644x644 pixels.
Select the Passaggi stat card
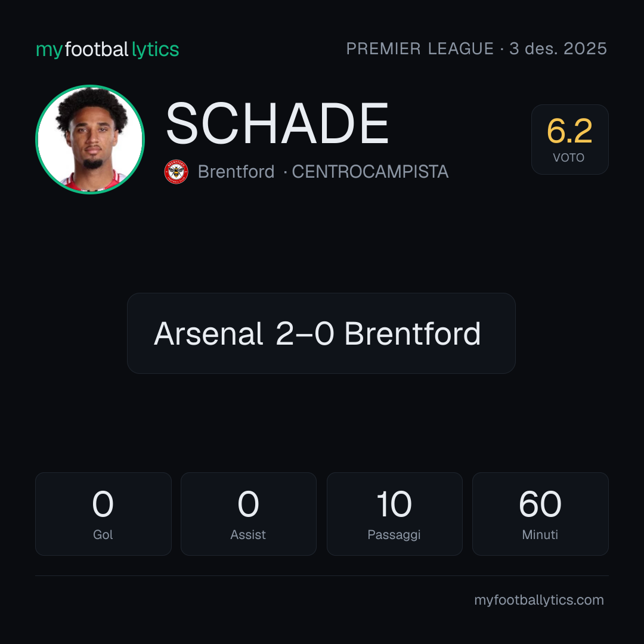(394, 514)
